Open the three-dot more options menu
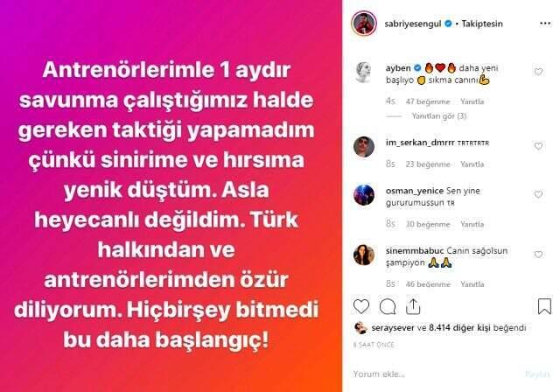The image size is (560, 392). point(545,24)
